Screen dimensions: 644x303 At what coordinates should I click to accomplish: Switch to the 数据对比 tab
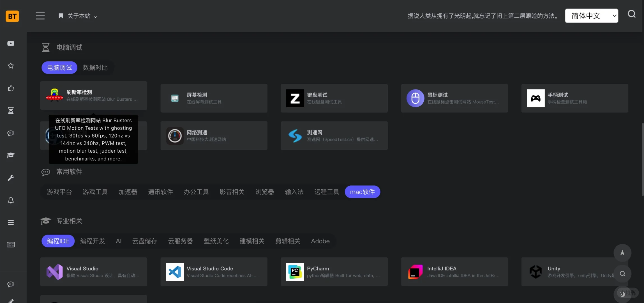95,67
